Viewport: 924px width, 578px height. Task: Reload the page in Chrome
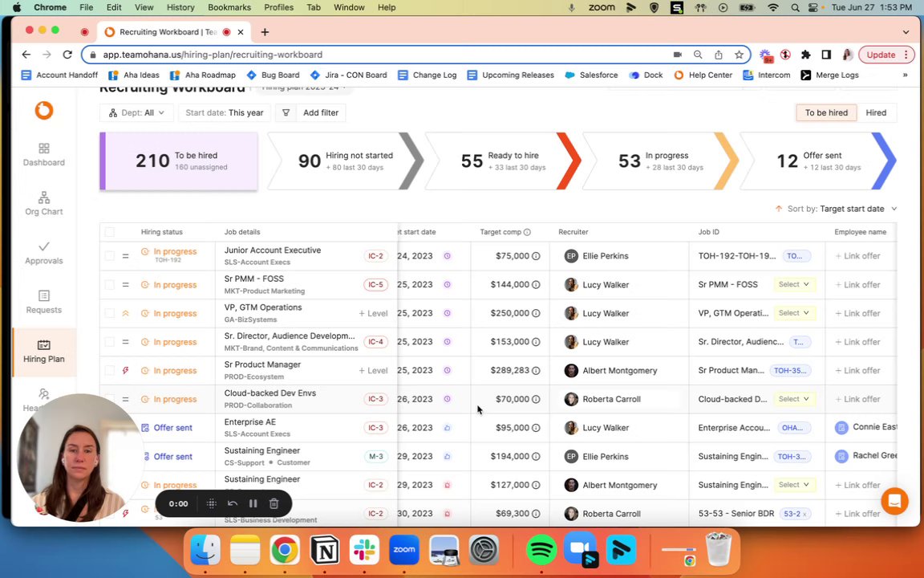point(67,55)
